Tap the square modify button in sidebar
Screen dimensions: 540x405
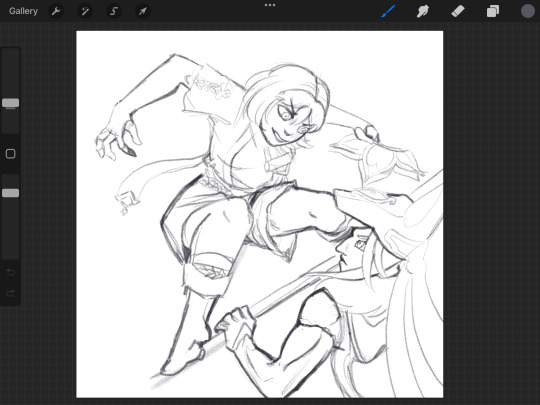pos(11,154)
